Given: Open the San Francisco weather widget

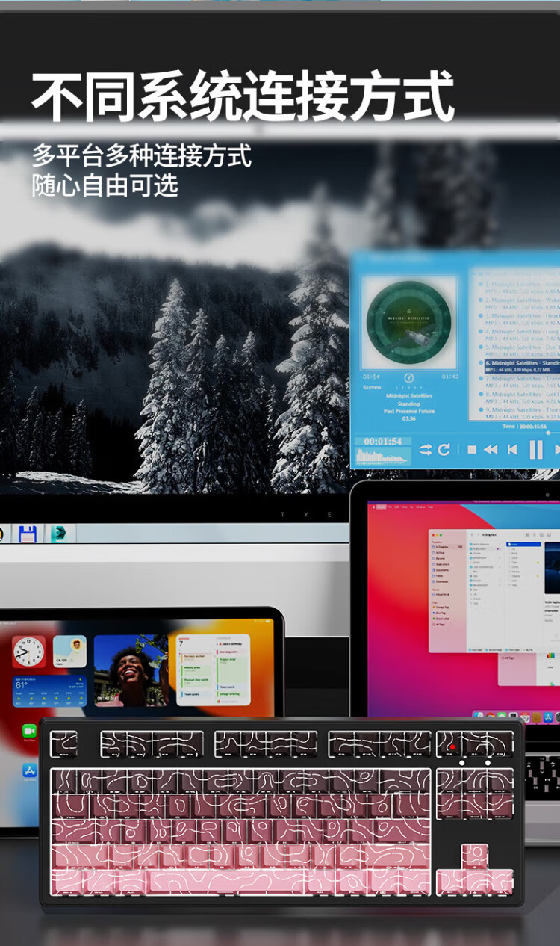Looking at the screenshot, I should [49, 690].
